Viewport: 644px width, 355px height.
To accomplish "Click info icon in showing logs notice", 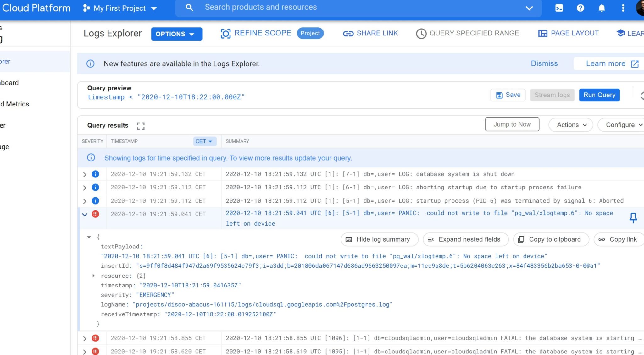I will click(91, 157).
